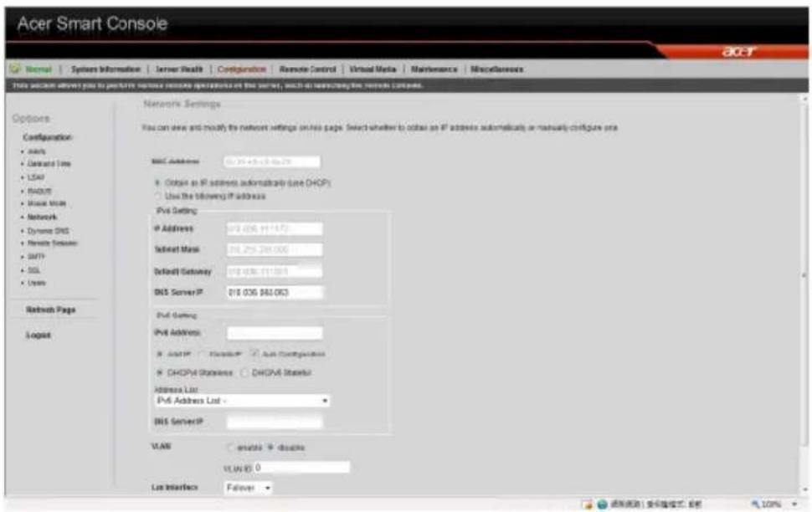812x512 pixels.
Task: Select the DHCPv6 Stateless radio option
Action: click(160, 373)
